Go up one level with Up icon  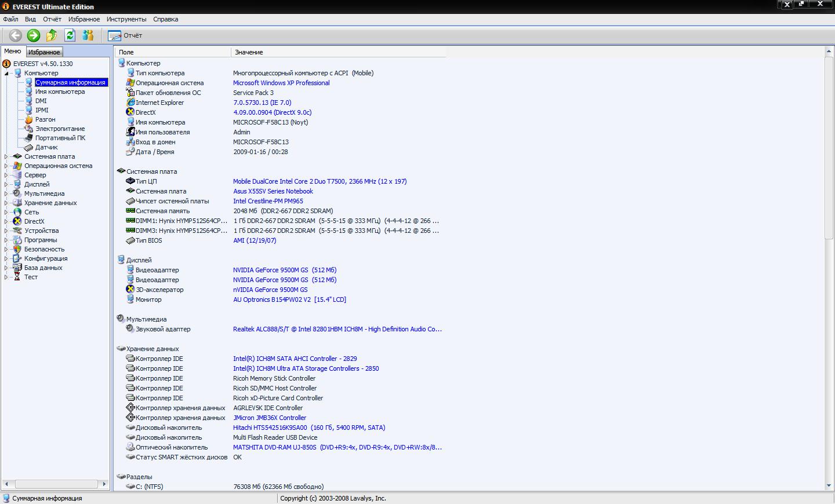pos(52,35)
